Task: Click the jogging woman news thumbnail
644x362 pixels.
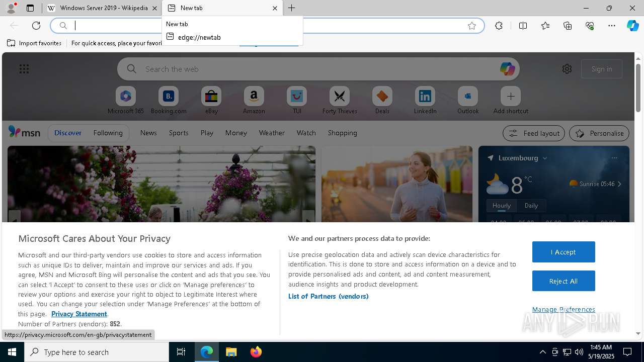Action: (x=397, y=184)
